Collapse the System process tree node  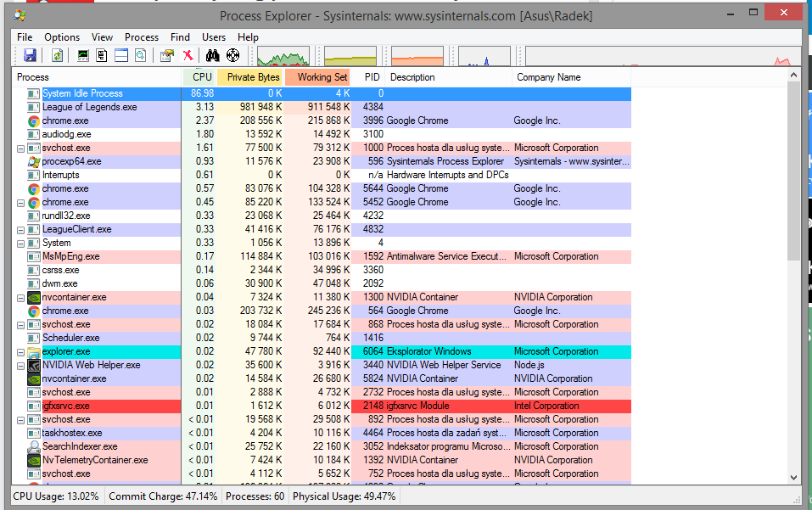coord(20,244)
